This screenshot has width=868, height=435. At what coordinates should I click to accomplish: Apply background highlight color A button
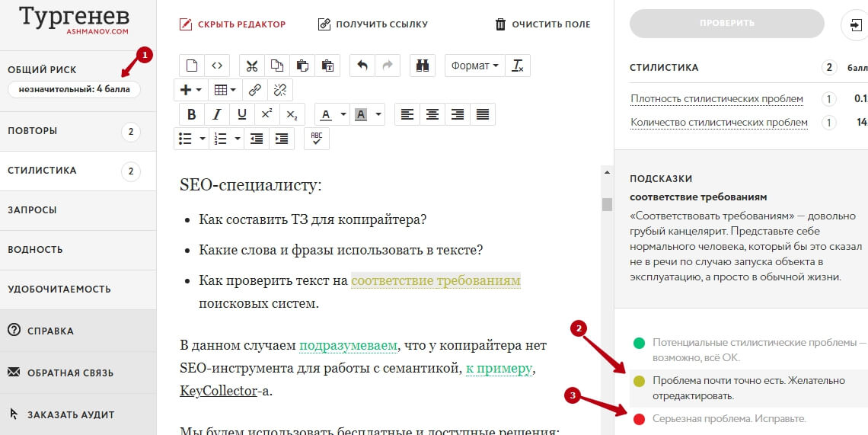[x=361, y=114]
